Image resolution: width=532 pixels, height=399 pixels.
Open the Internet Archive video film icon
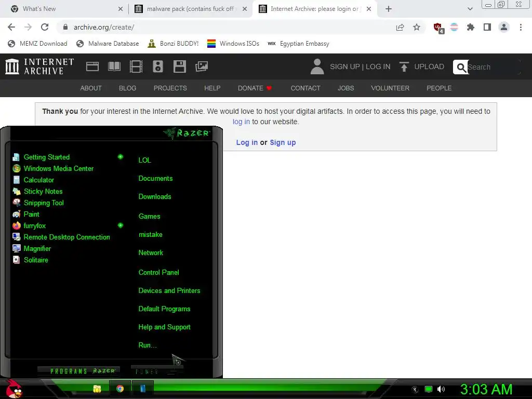tap(136, 66)
